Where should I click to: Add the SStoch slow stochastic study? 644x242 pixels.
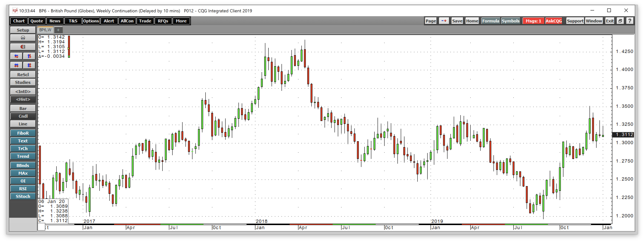[23, 196]
